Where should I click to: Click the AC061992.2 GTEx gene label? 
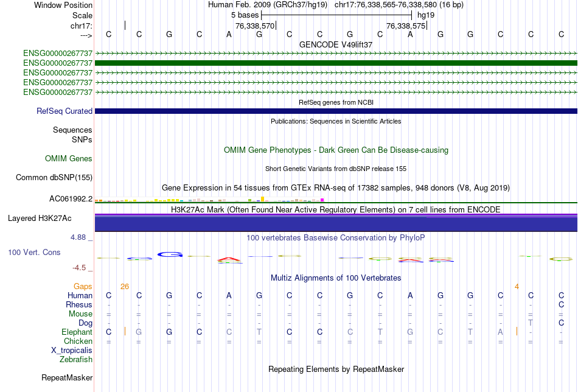tap(71, 199)
